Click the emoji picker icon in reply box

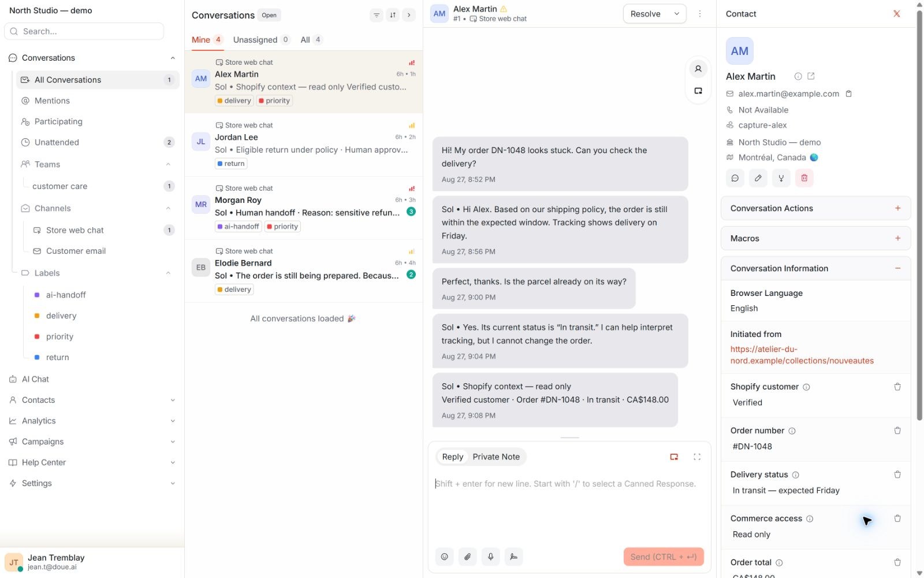[x=444, y=557]
